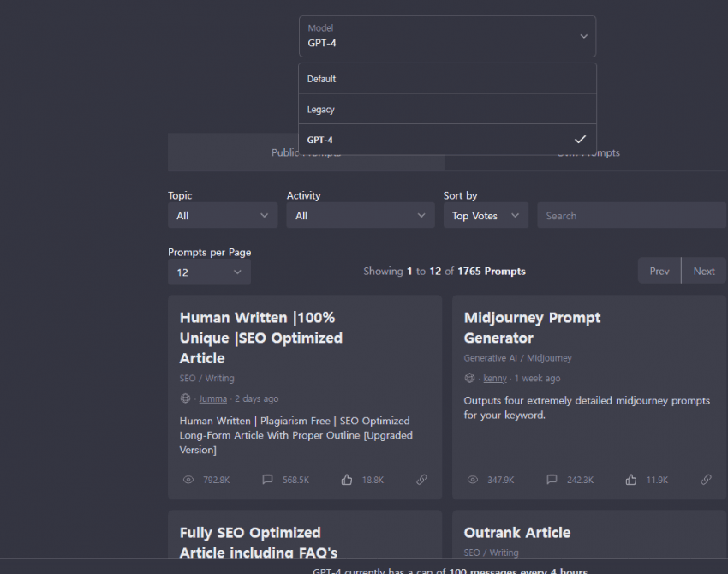728x574 pixels.
Task: Click the comments icon on Human Written card
Action: point(268,480)
